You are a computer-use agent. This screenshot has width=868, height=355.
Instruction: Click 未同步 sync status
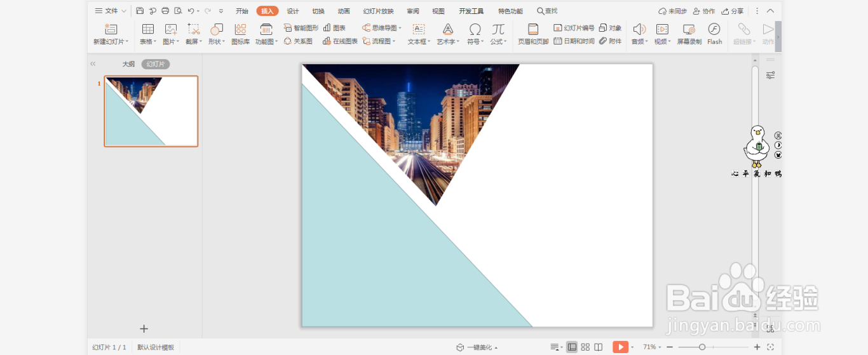673,11
